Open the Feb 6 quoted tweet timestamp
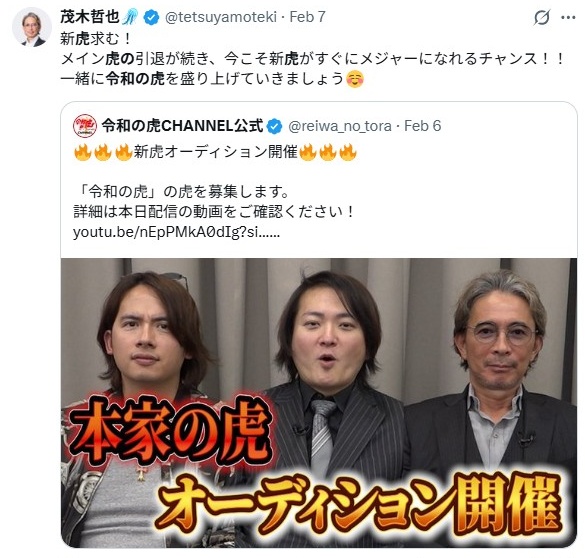585x558 pixels. tap(423, 126)
